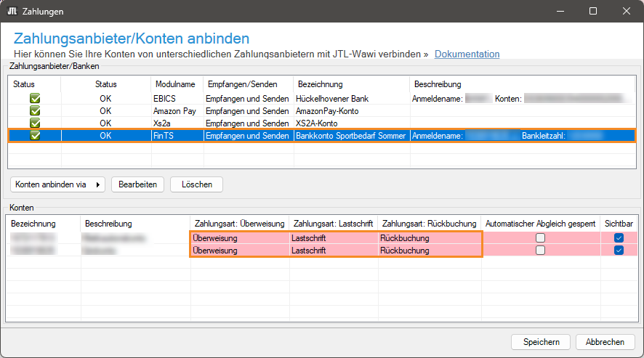
Task: Click the green status checkmark for EBICS
Action: [x=35, y=98]
